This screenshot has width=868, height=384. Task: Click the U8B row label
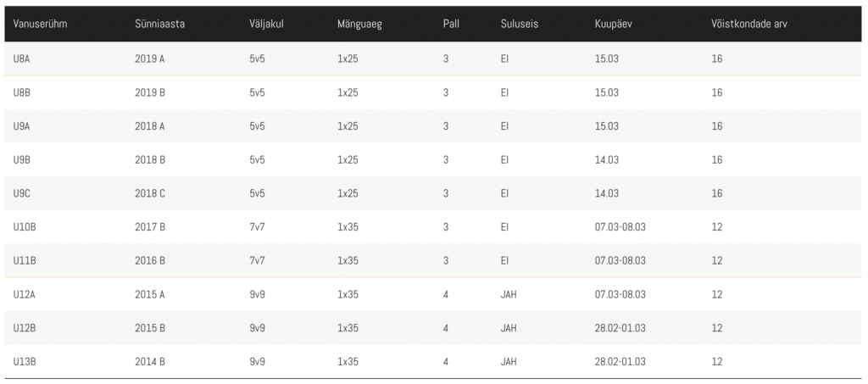click(21, 92)
